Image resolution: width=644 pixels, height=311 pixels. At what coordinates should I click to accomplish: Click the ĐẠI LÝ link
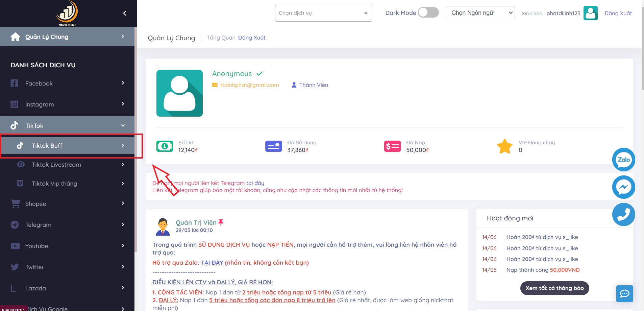168,300
